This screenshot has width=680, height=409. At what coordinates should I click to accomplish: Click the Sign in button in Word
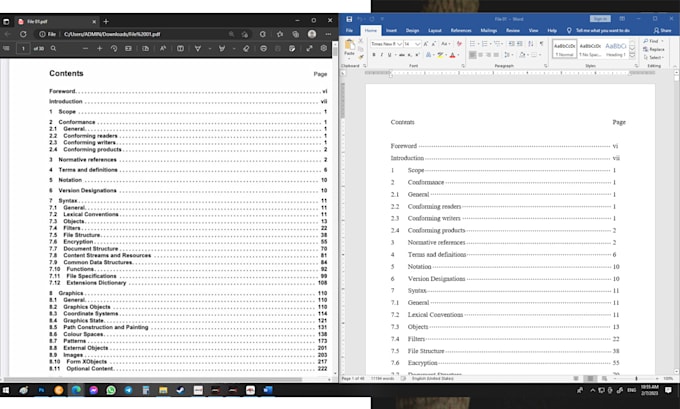click(x=600, y=18)
